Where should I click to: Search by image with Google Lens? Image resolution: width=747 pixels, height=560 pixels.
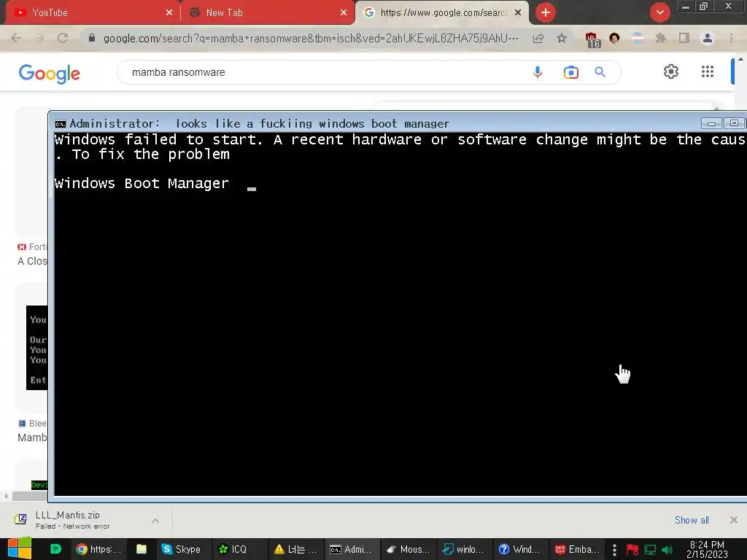570,72
